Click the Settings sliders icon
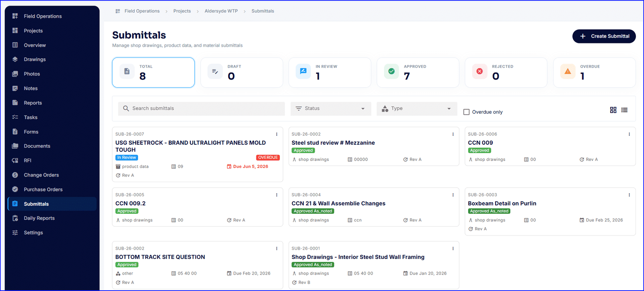The height and width of the screenshot is (291, 644). (x=15, y=233)
